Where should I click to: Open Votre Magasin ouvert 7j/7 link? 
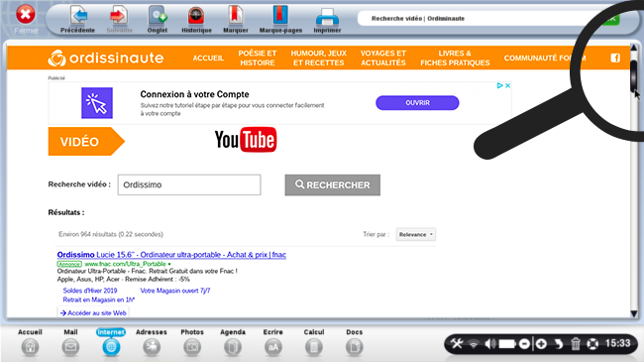coord(175,291)
